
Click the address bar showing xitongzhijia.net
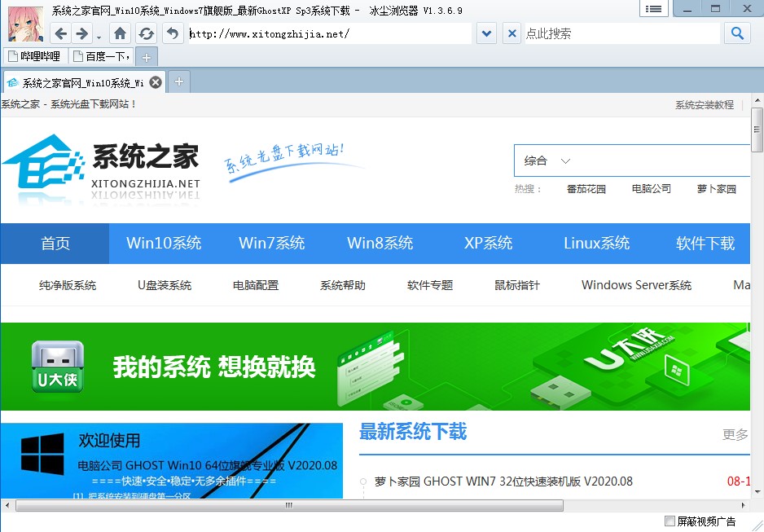330,33
